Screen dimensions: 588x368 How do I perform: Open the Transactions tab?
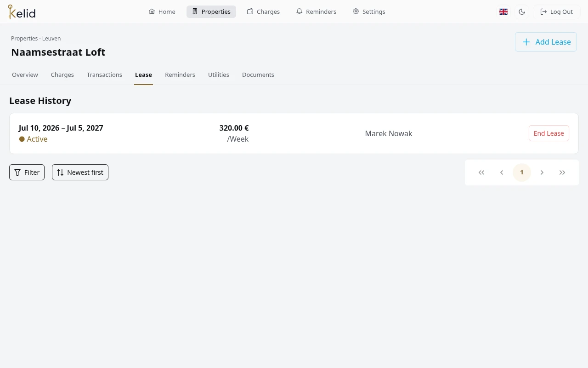pyautogui.click(x=104, y=75)
